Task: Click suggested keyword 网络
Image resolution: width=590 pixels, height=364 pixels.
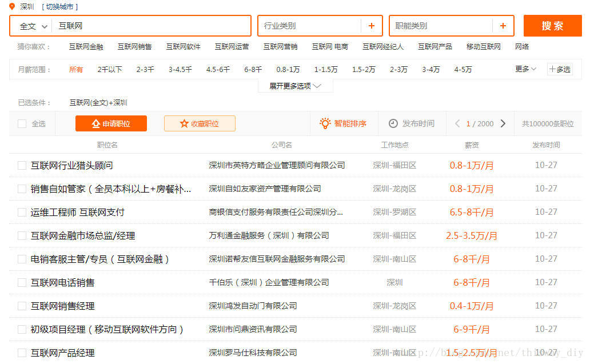Action: pyautogui.click(x=522, y=47)
